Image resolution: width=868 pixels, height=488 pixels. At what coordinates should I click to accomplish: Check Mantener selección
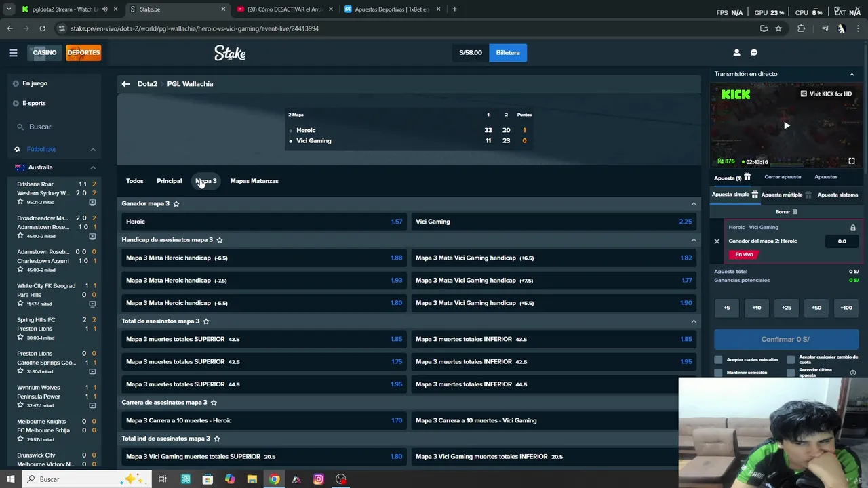click(719, 372)
